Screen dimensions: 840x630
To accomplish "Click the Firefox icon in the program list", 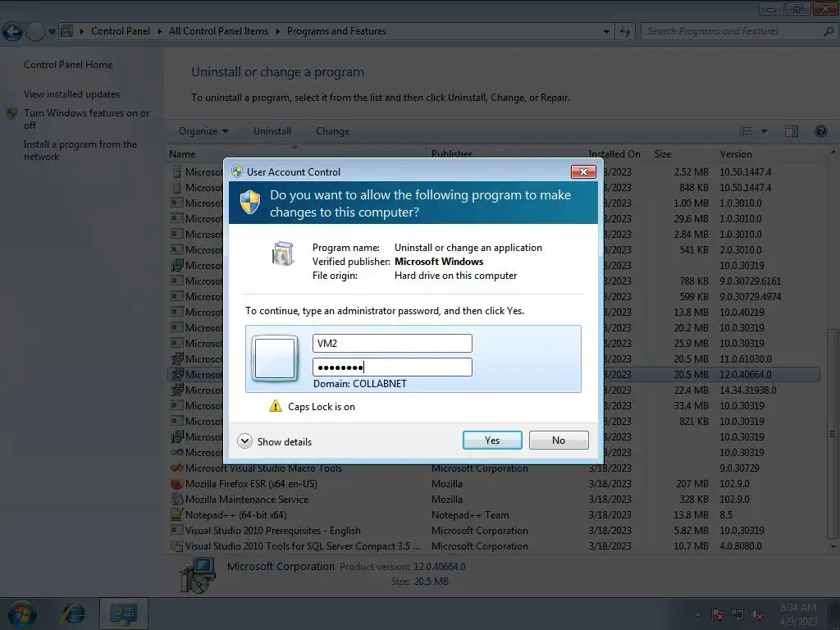I will click(177, 484).
